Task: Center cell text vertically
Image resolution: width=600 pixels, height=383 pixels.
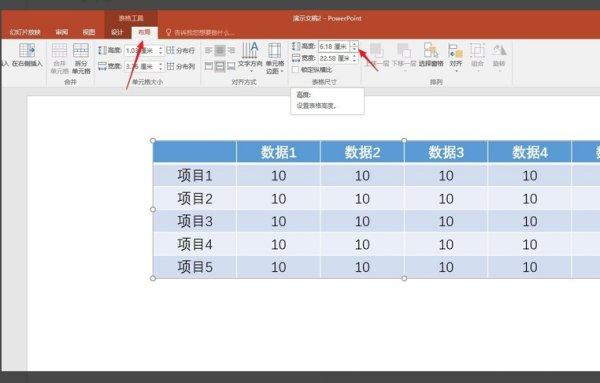Action: click(x=220, y=66)
